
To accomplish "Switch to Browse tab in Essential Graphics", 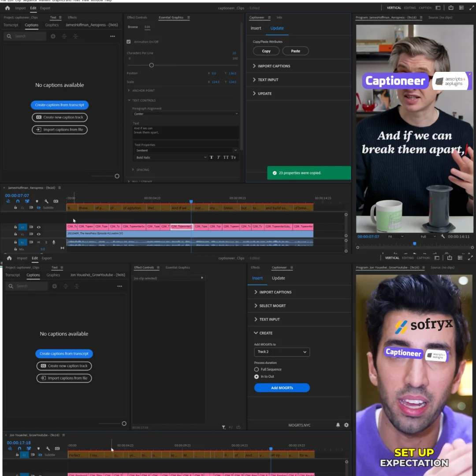I will click(x=133, y=27).
